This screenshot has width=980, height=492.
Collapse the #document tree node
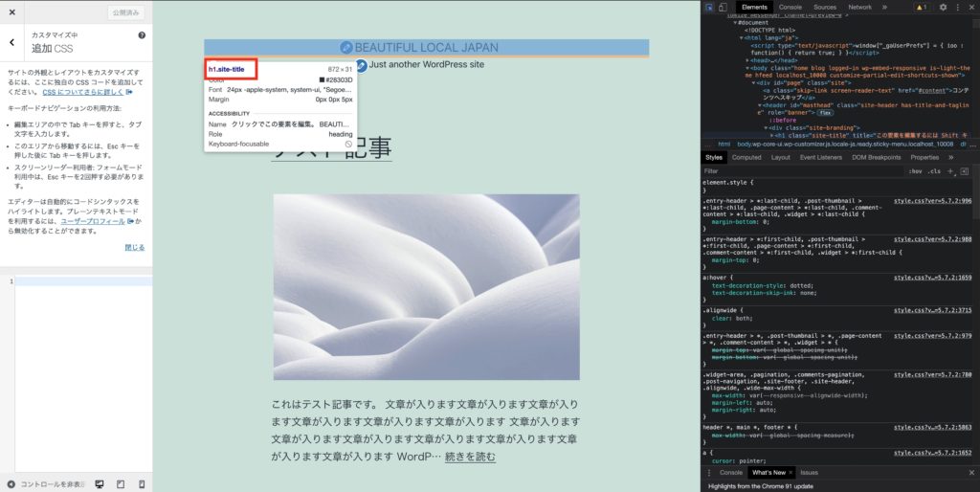click(x=736, y=23)
